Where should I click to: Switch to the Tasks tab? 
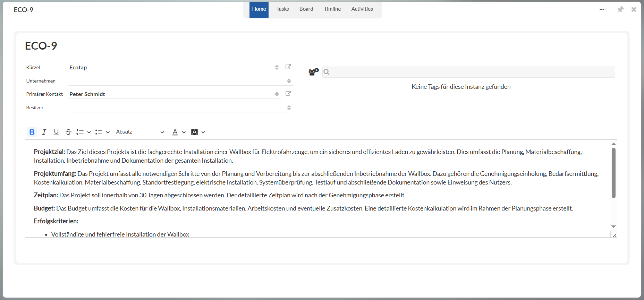pos(282,9)
